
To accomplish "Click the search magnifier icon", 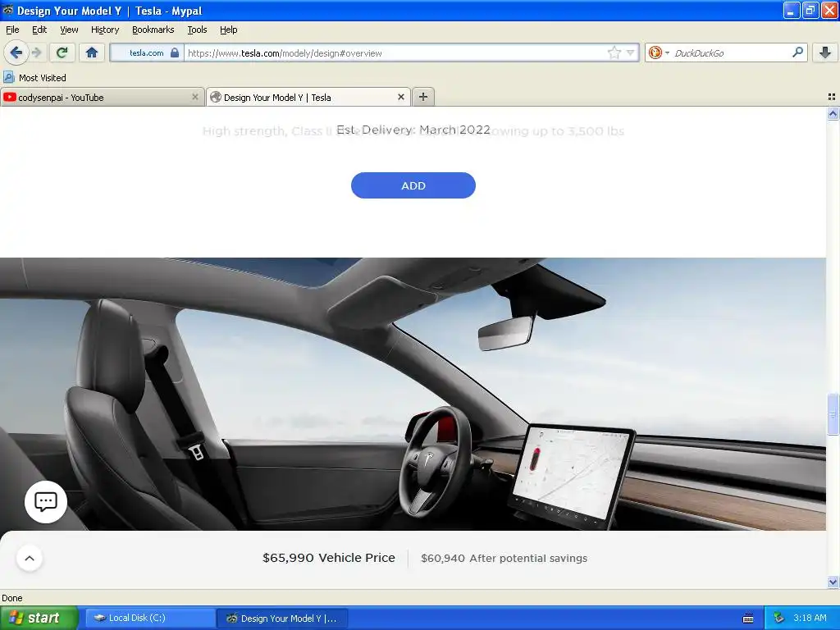I will click(797, 52).
